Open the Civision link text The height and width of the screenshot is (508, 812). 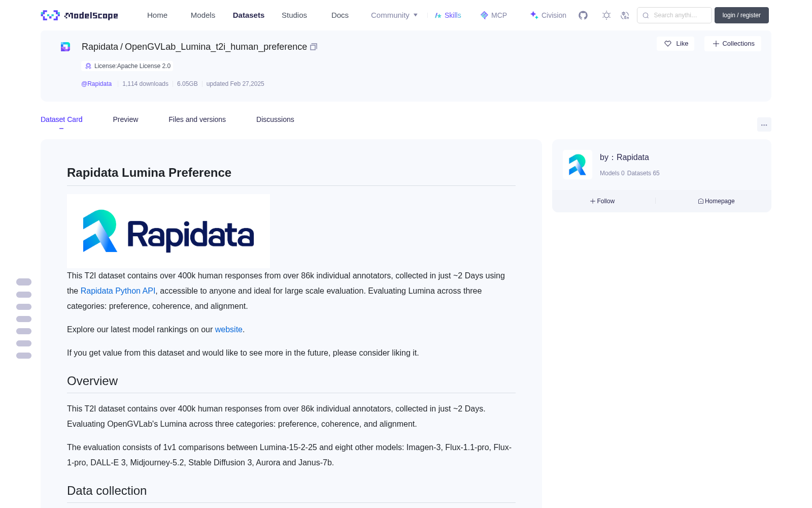click(x=554, y=15)
